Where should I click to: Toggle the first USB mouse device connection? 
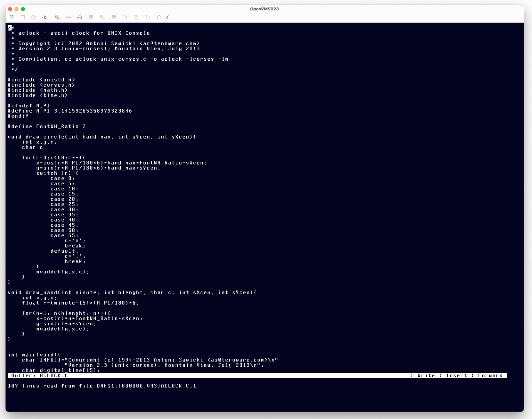125,17
